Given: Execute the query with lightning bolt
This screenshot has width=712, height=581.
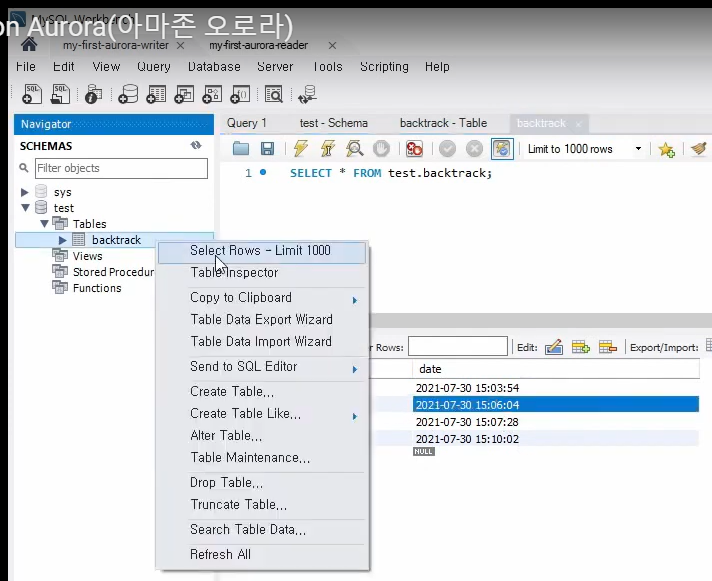Looking at the screenshot, I should (300, 148).
